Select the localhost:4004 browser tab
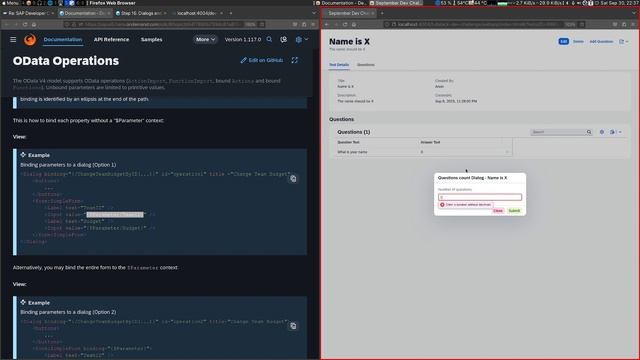 pos(198,13)
